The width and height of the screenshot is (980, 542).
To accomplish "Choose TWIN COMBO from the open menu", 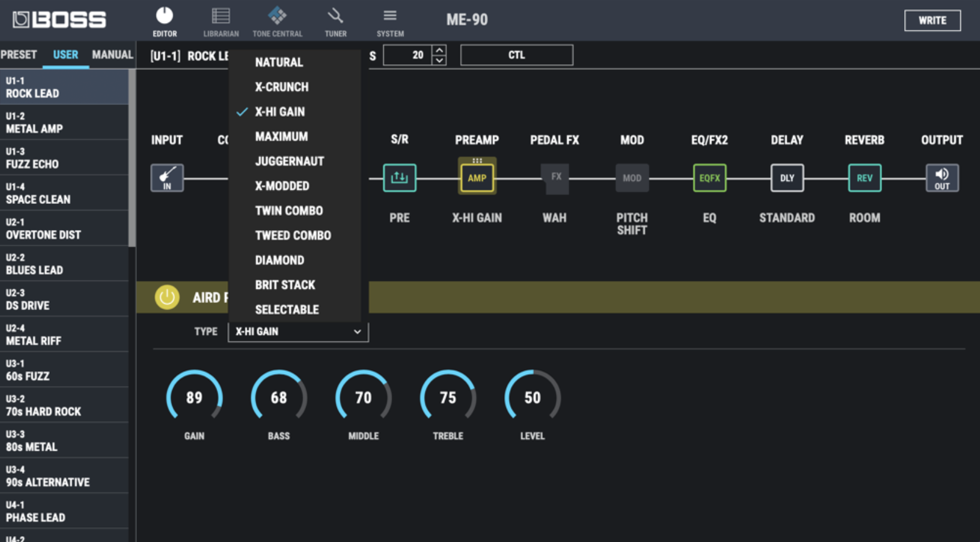I will pos(288,211).
